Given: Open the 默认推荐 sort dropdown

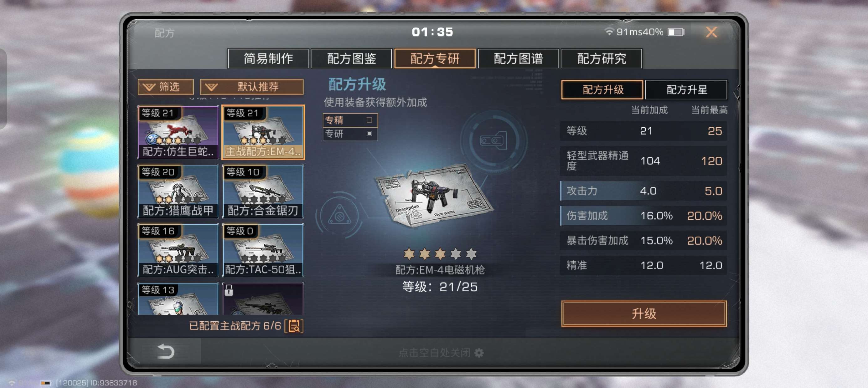Looking at the screenshot, I should click(x=251, y=87).
